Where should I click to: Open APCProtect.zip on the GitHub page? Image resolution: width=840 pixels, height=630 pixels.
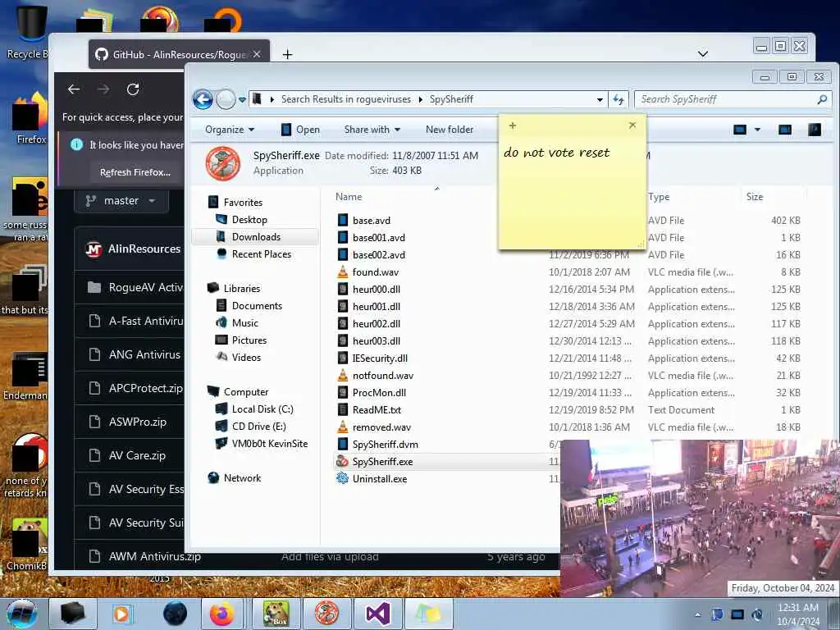[x=146, y=388]
